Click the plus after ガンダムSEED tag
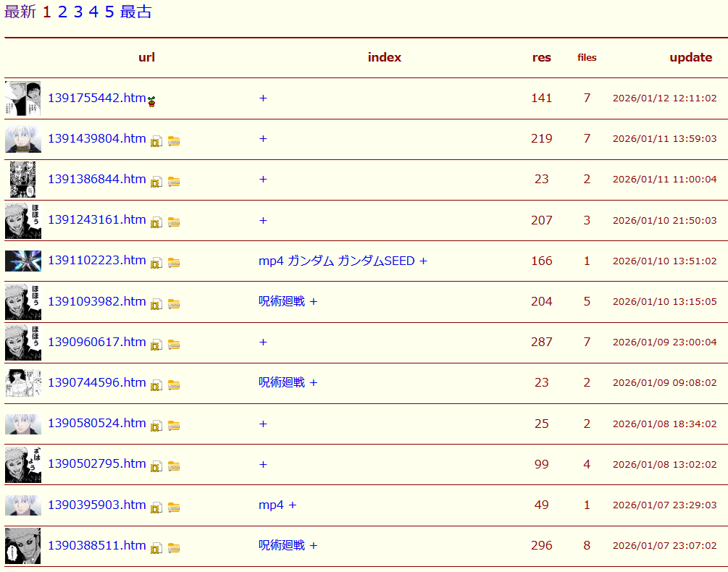 coord(423,261)
